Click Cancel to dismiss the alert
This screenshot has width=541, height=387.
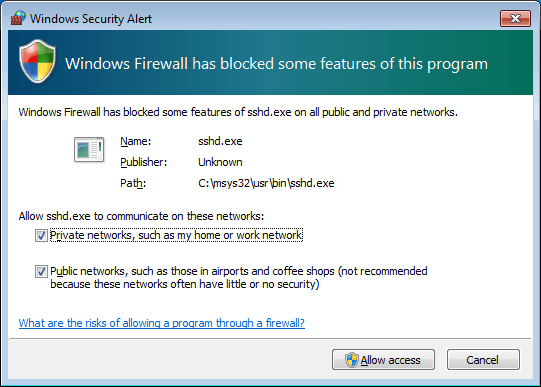point(483,360)
